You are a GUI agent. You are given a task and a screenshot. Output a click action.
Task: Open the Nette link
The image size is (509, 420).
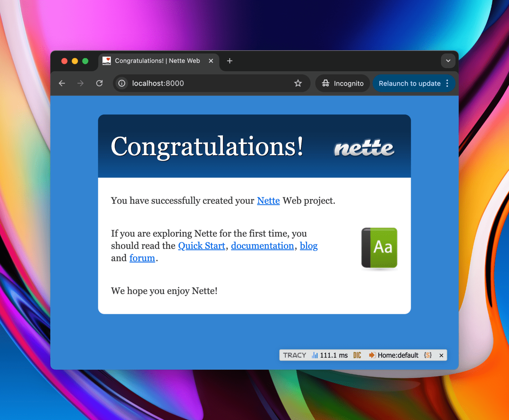(268, 201)
